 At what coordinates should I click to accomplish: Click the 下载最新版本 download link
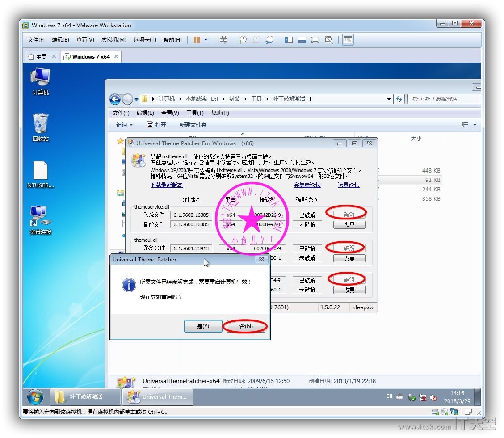166,185
